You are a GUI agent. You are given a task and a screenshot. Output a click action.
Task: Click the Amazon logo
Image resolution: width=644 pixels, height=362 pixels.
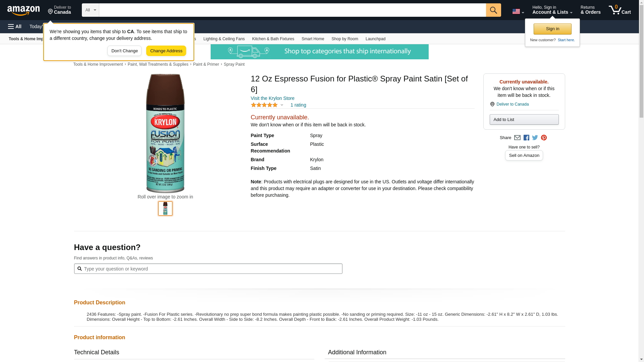click(23, 10)
